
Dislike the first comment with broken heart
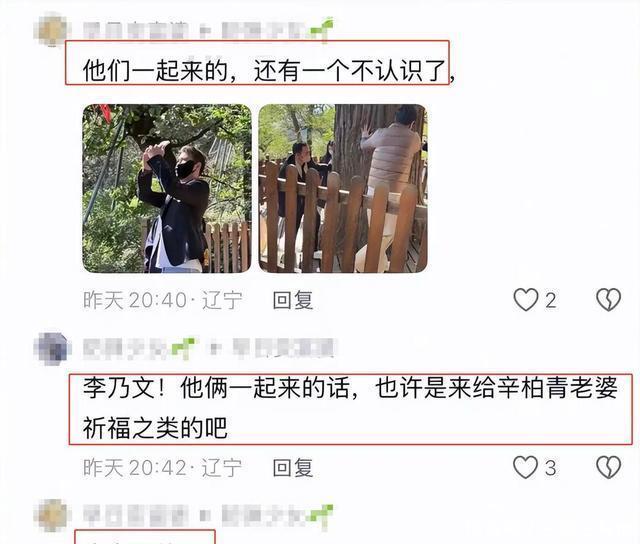(x=609, y=300)
